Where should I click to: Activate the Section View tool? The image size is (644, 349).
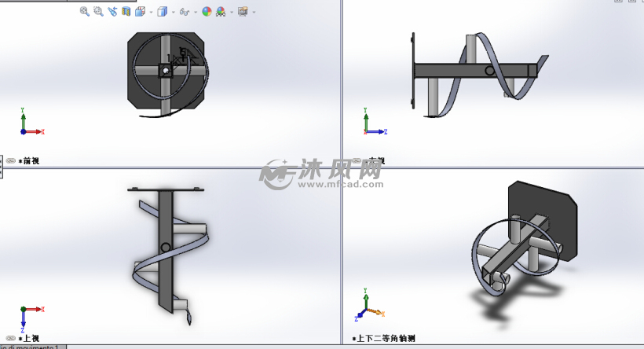pyautogui.click(x=126, y=12)
